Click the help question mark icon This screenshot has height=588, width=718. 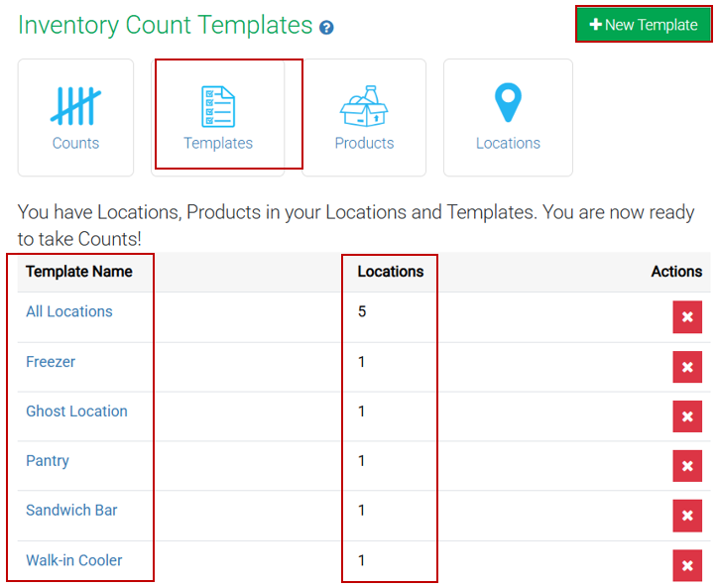326,28
